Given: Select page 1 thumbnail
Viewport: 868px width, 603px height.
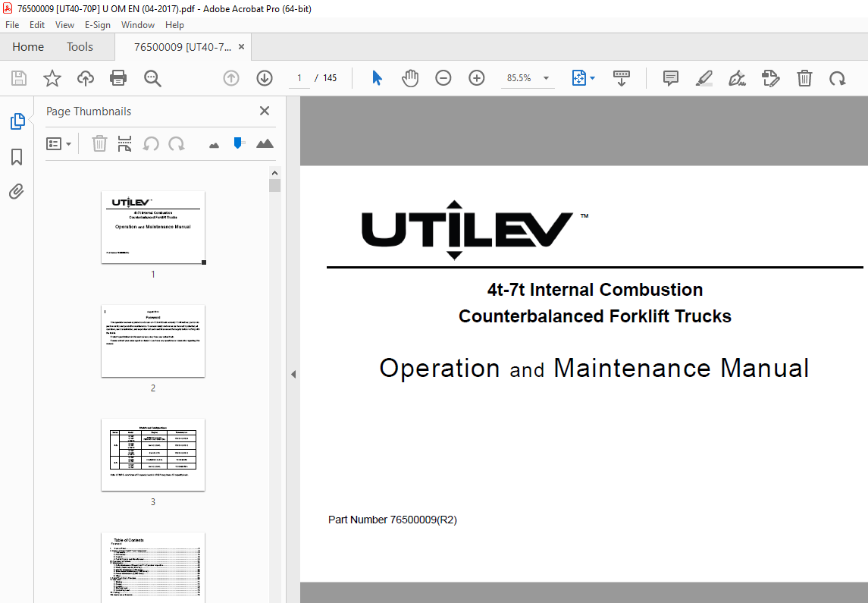Looking at the screenshot, I should (153, 227).
